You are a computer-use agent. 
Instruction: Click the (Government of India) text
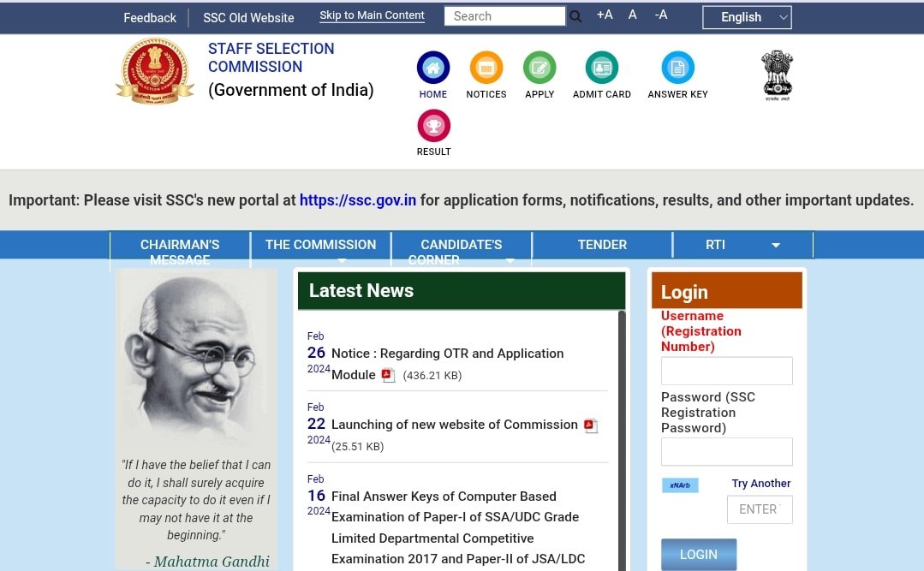291,90
